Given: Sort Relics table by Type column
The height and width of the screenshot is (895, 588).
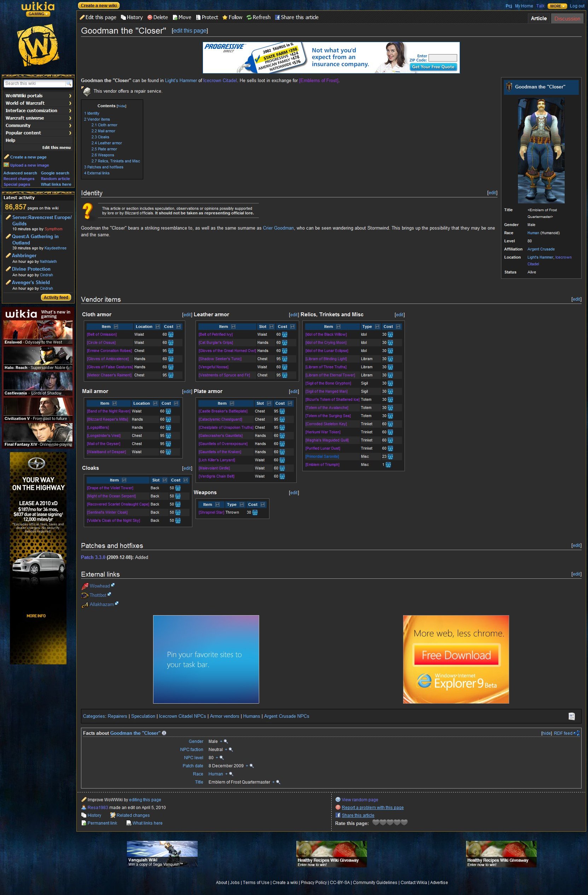Looking at the screenshot, I should 377,327.
